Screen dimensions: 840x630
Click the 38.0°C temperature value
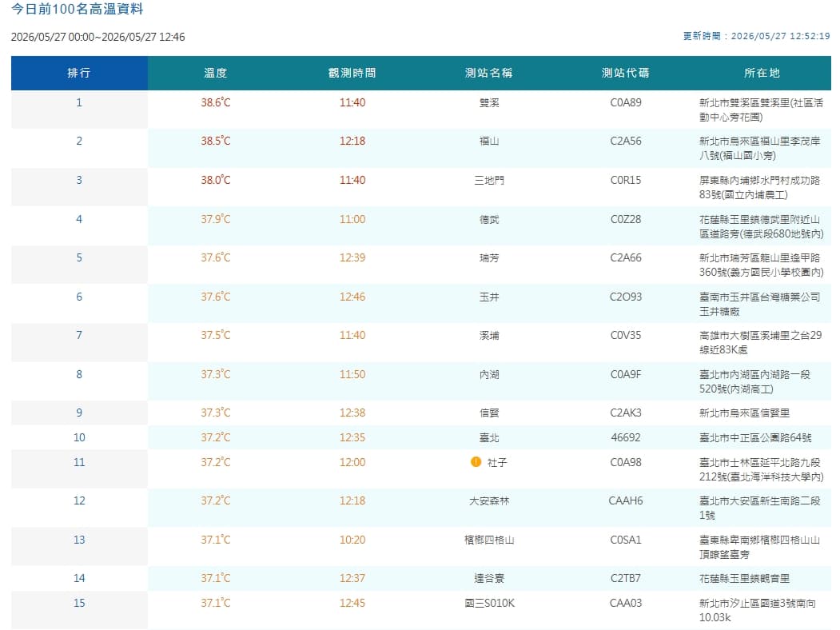pos(216,181)
